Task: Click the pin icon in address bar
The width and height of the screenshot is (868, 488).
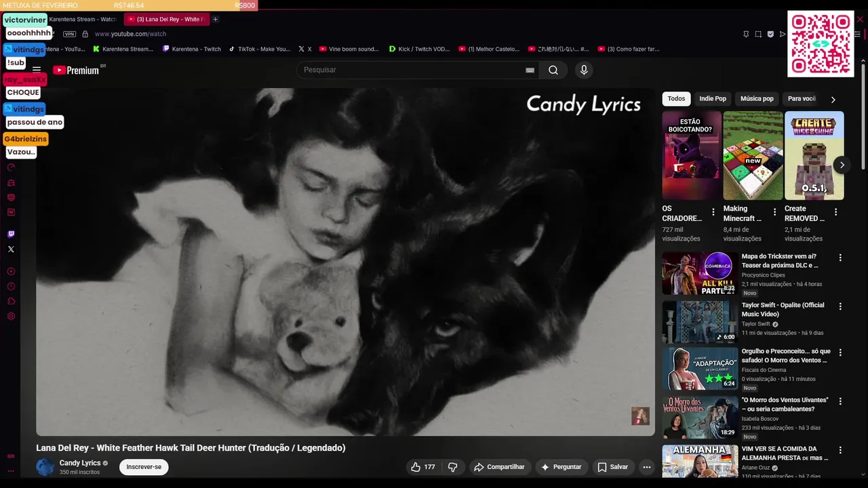Action: click(746, 34)
